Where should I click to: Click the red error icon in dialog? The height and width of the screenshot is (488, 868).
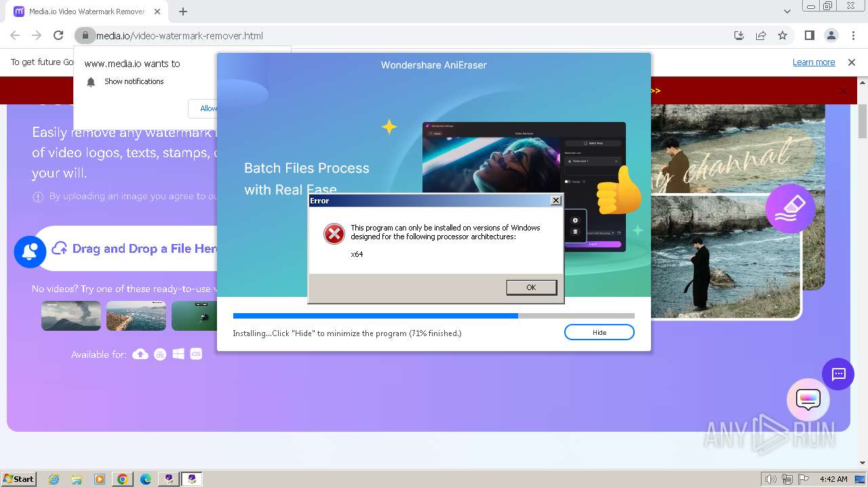[x=334, y=234]
